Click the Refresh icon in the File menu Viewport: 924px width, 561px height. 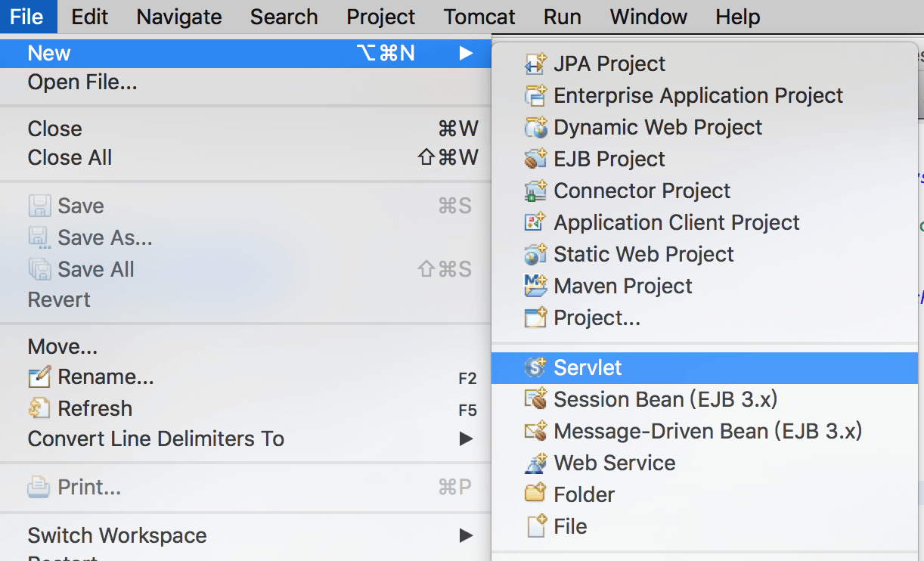pyautogui.click(x=39, y=408)
